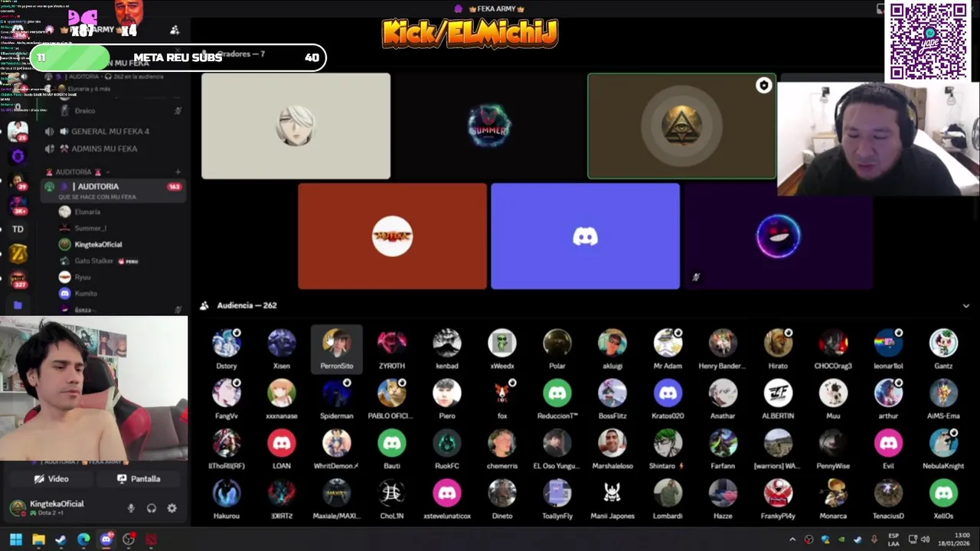Select Kumito in the channel member list

coord(86,294)
